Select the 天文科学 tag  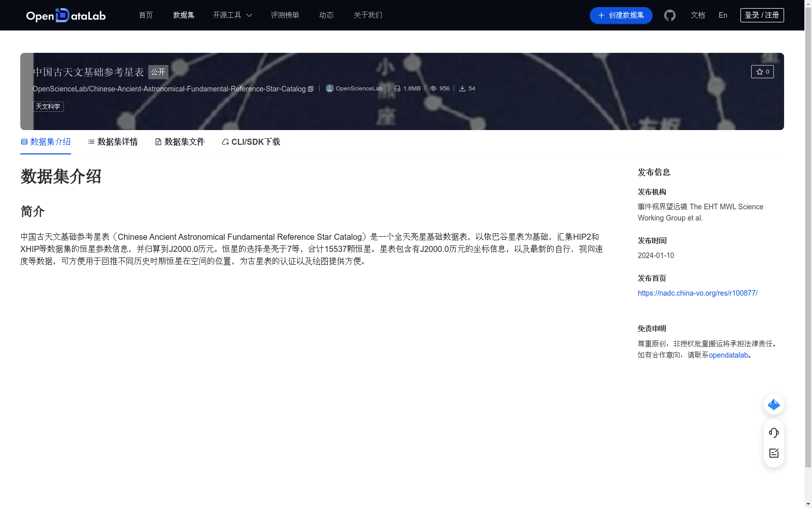point(48,106)
